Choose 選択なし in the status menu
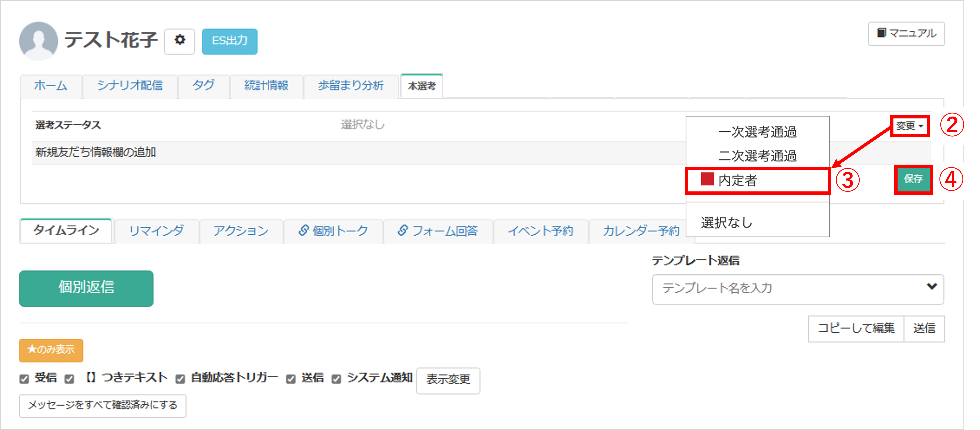The height and width of the screenshot is (430, 980). pyautogui.click(x=757, y=222)
